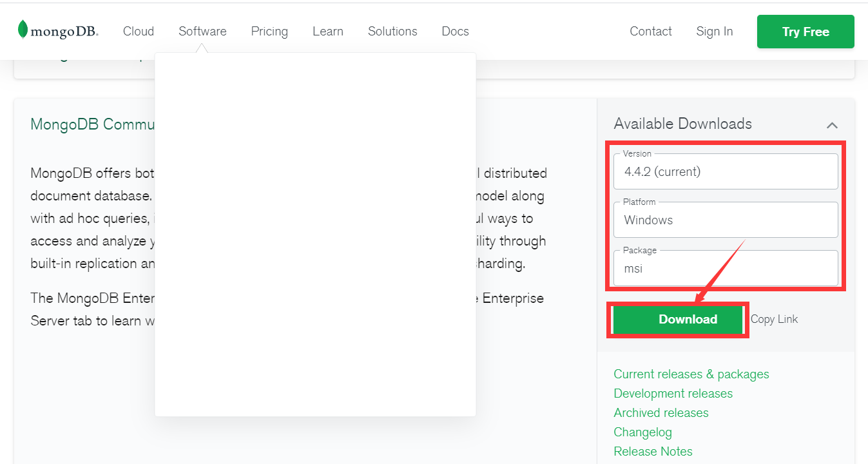868x464 pixels.
Task: Open the Learn menu
Action: tap(328, 31)
